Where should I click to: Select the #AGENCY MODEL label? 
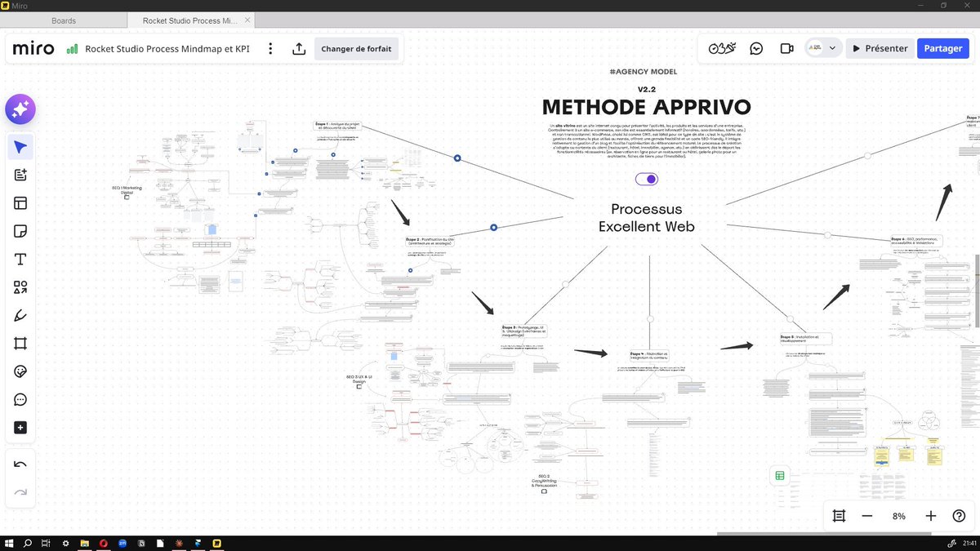point(644,72)
